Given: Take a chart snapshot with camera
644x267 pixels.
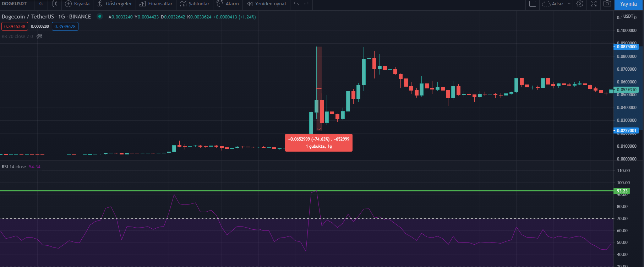Looking at the screenshot, I should pos(607,4).
